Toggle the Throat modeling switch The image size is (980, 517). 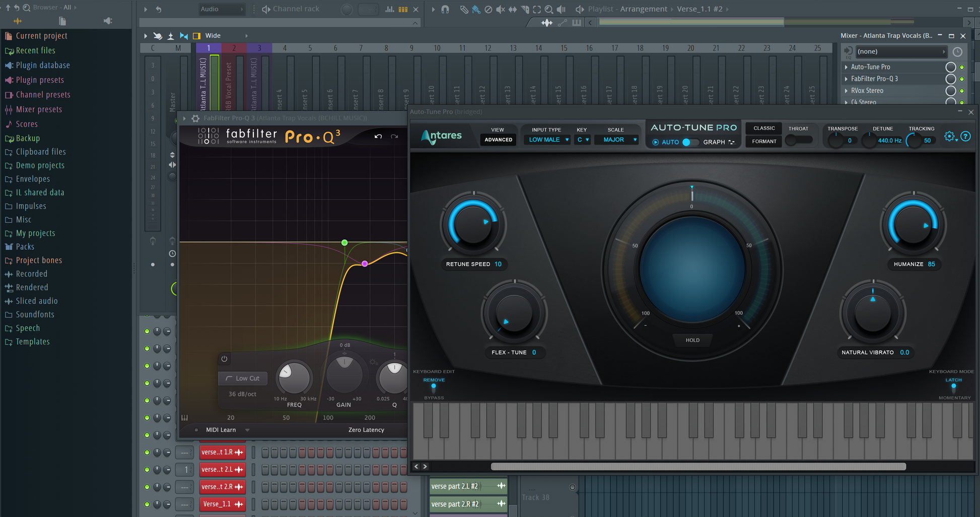coord(799,141)
